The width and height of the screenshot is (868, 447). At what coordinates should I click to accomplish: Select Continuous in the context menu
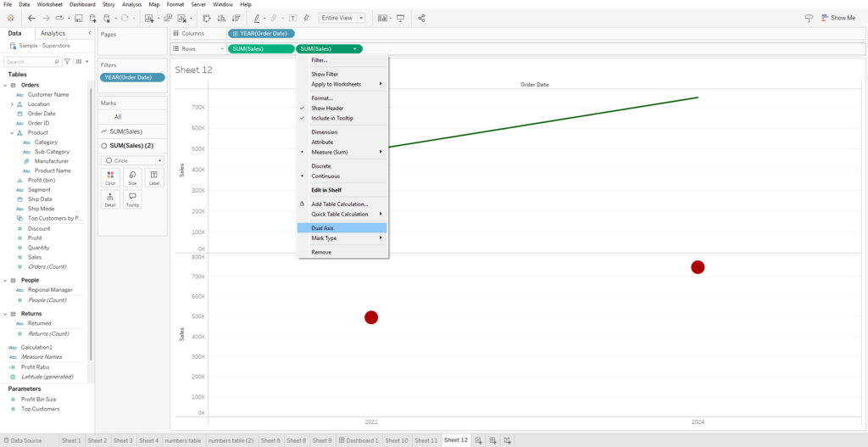click(342, 176)
